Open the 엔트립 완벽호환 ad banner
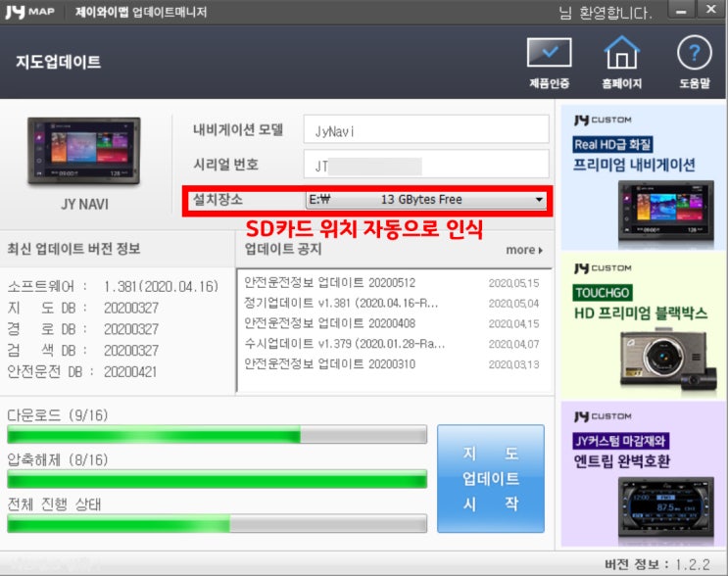 pyautogui.click(x=643, y=474)
